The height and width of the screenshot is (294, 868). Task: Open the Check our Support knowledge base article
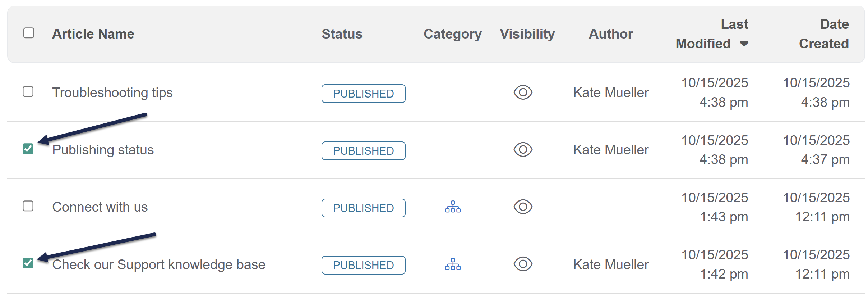(159, 264)
